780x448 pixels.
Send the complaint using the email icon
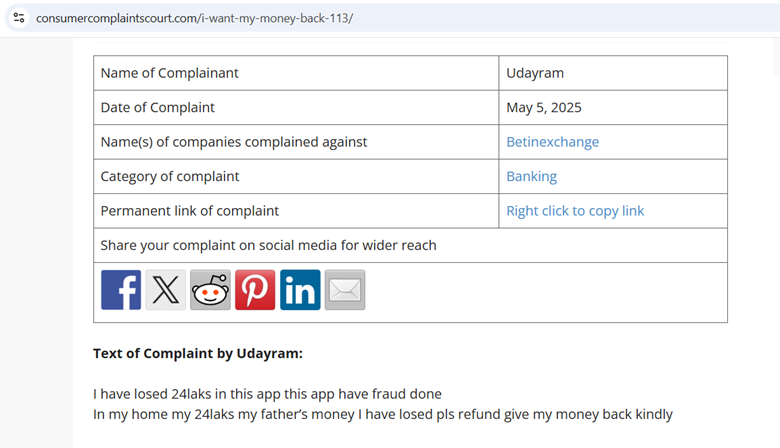click(345, 290)
